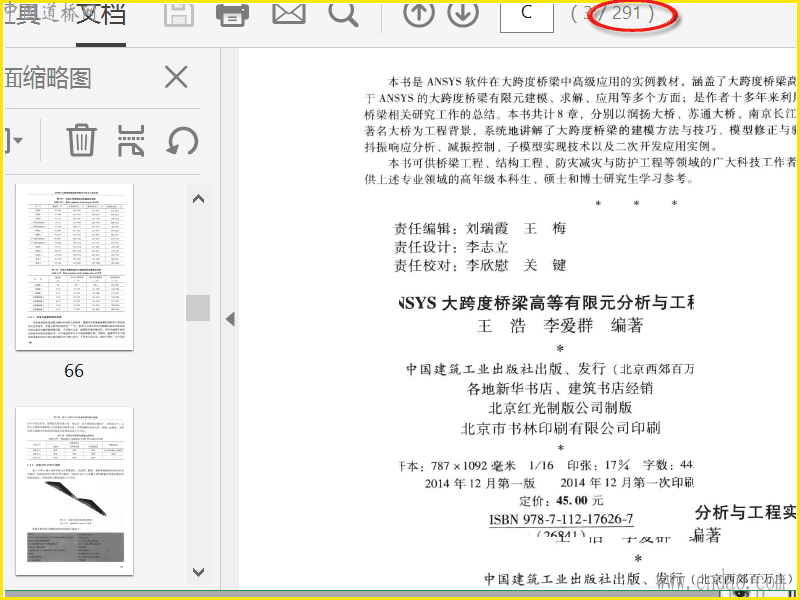Click the extract pages scissors icon
Image resolution: width=800 pixels, height=600 pixels.
click(131, 140)
